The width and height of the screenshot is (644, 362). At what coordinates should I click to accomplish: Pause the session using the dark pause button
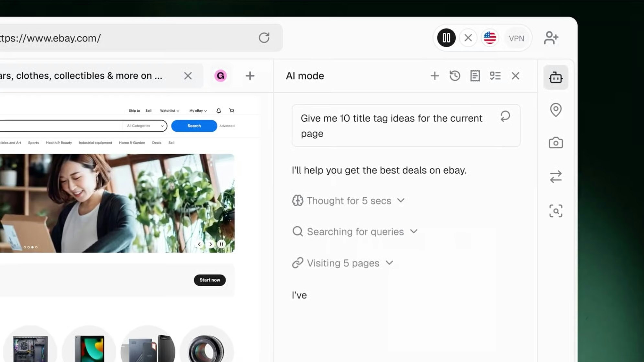pos(446,38)
